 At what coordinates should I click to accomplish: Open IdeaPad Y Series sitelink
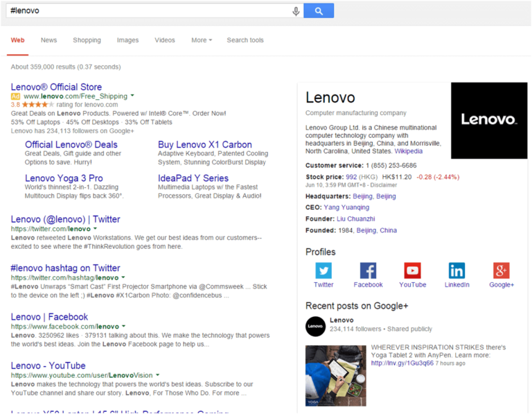click(193, 178)
